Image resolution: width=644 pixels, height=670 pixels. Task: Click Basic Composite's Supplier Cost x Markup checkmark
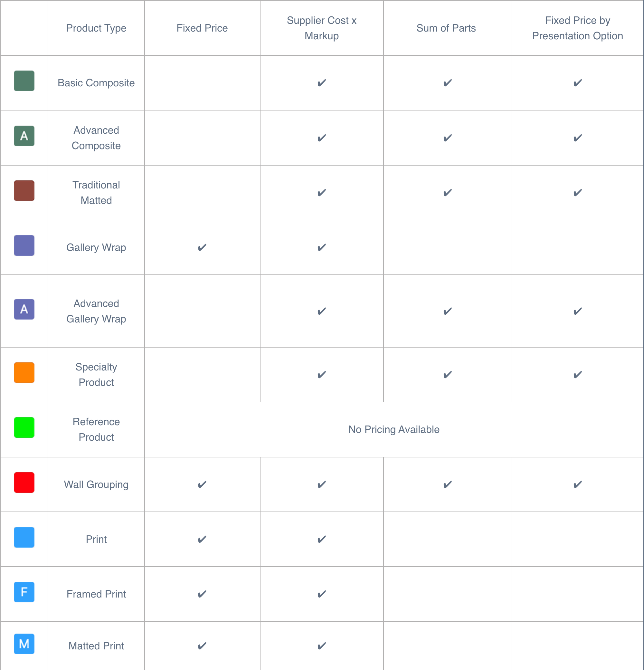tap(321, 83)
